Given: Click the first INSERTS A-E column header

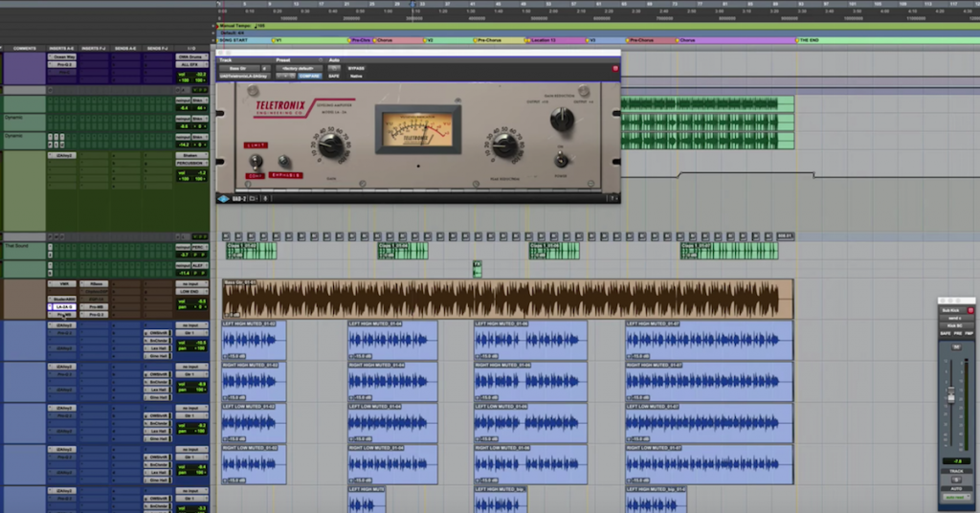Looking at the screenshot, I should (x=62, y=48).
